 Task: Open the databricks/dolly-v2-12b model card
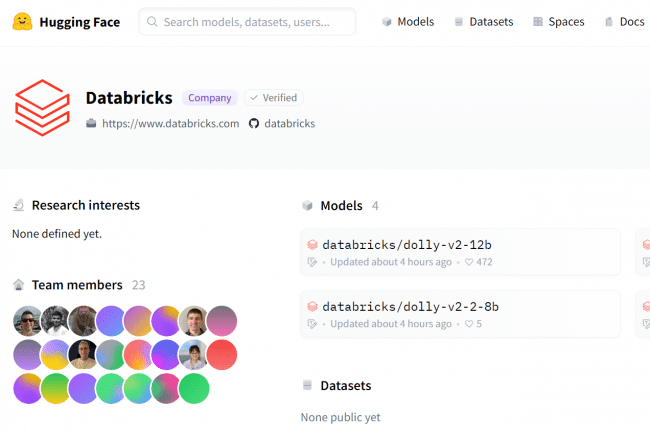point(406,244)
